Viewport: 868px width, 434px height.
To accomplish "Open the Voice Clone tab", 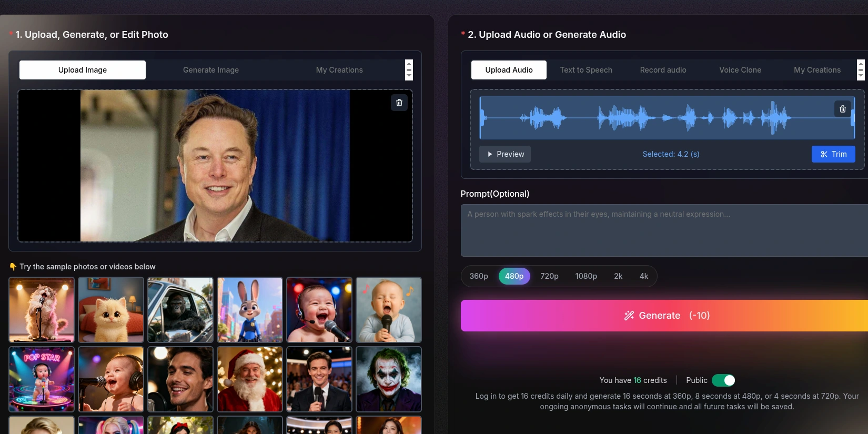I will click(740, 70).
